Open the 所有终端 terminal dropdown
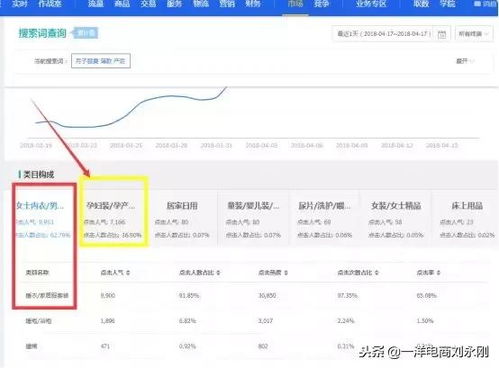 474,34
